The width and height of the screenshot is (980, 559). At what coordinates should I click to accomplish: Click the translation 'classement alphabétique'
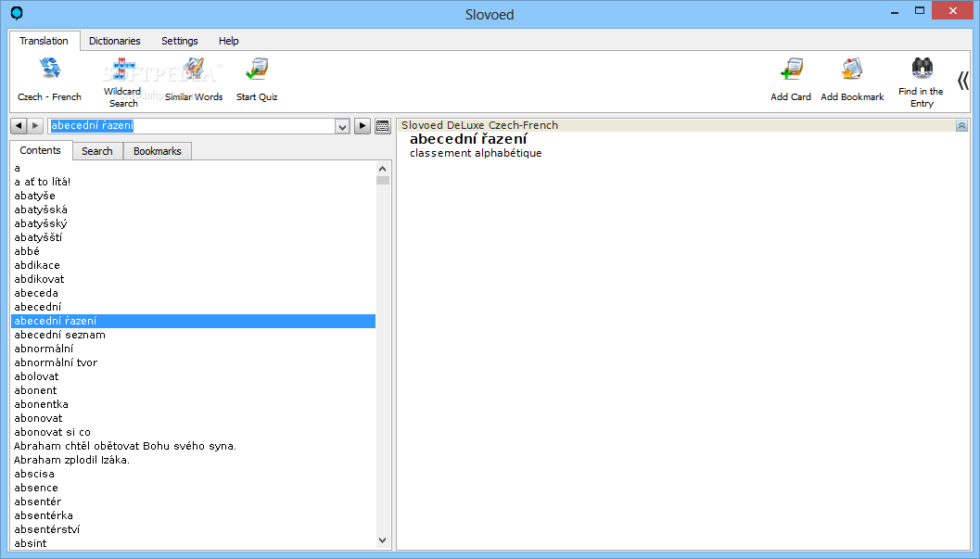pos(476,153)
